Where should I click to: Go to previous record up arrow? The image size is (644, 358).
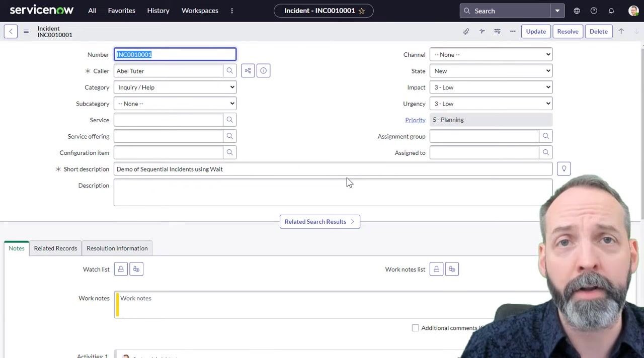[621, 31]
